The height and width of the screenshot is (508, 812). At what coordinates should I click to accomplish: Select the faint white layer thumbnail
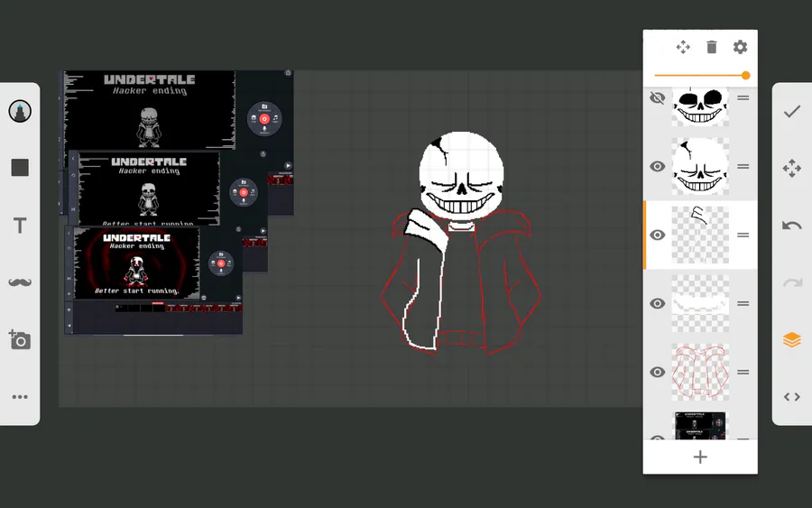pos(700,303)
